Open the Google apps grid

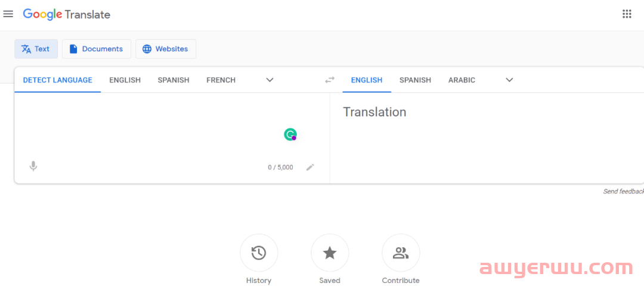(627, 14)
